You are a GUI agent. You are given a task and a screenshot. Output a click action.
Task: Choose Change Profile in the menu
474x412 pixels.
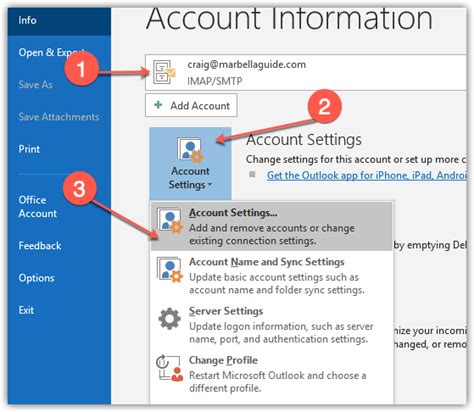click(272, 373)
